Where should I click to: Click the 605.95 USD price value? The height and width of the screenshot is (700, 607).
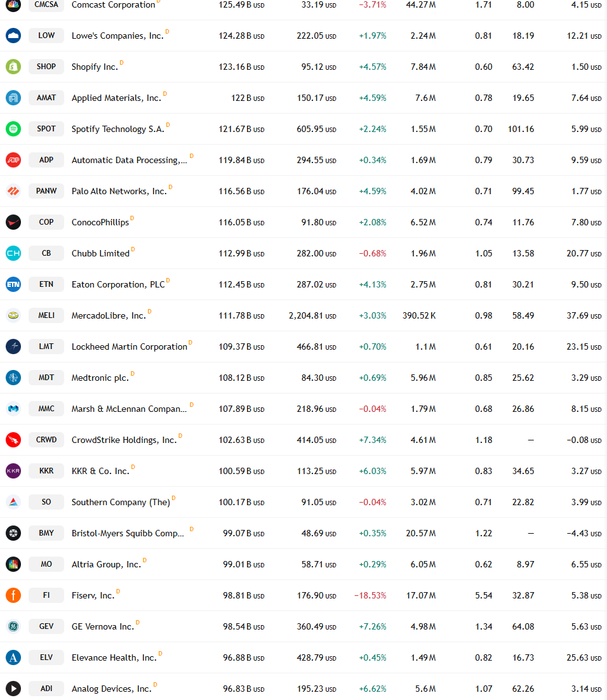click(316, 129)
